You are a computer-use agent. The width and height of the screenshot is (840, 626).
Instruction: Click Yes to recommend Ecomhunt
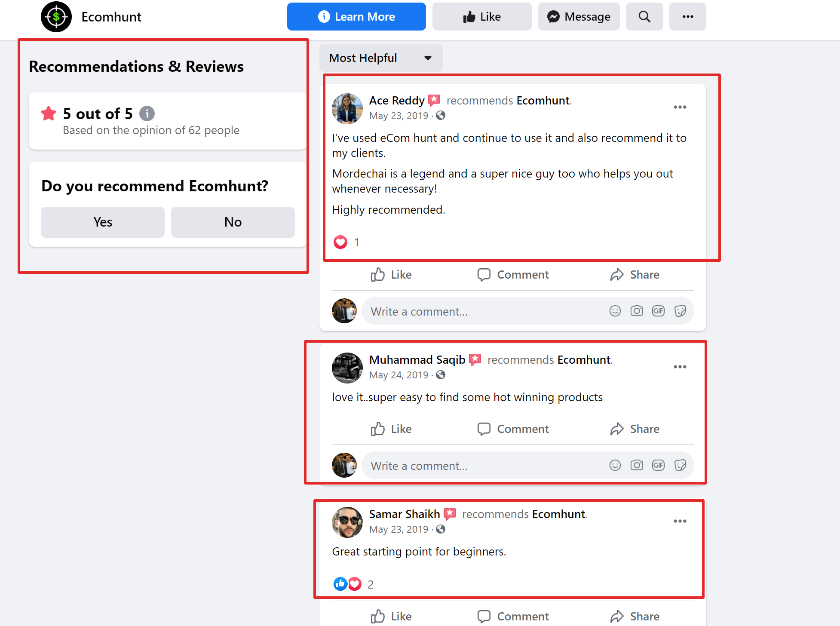tap(103, 221)
